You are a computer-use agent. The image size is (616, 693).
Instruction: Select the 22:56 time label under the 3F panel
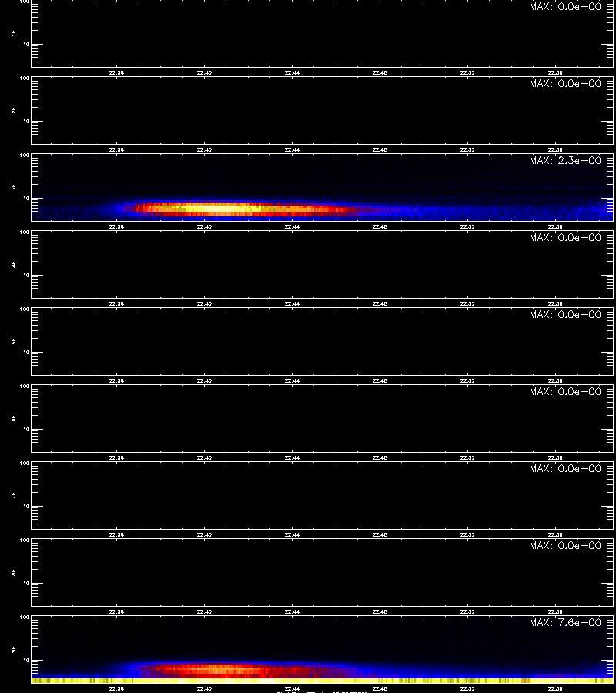click(555, 226)
